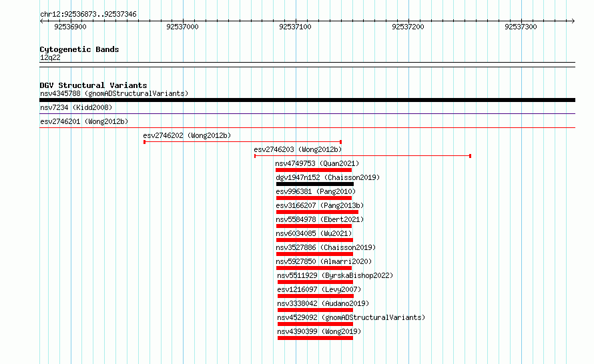The height and width of the screenshot is (364, 594).
Task: Open the esv3166207 (Pang2013b) label
Action: (x=320, y=205)
